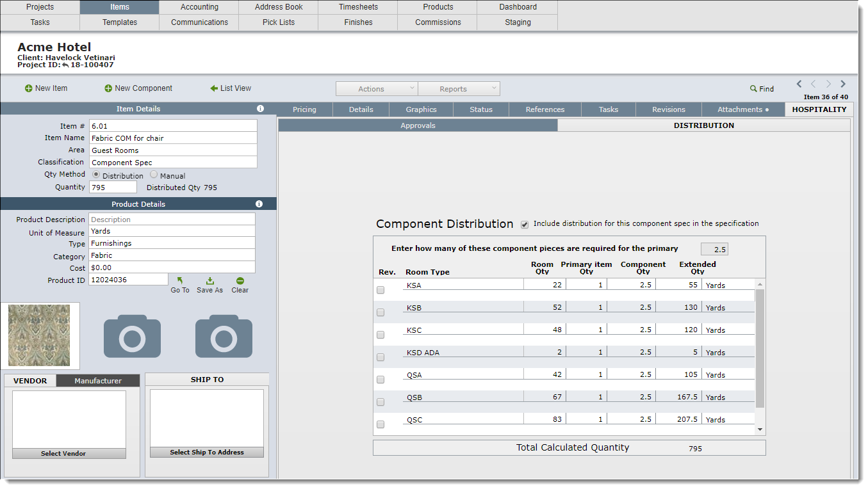Viewport: 868px width, 489px height.
Task: Open the Area field showing Guest Rooms
Action: [173, 150]
